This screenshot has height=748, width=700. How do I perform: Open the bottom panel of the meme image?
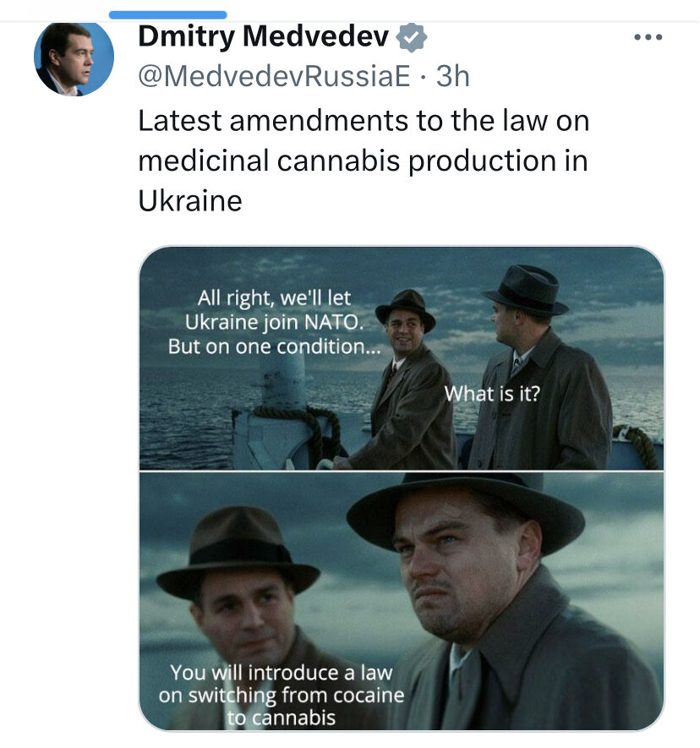[x=401, y=600]
